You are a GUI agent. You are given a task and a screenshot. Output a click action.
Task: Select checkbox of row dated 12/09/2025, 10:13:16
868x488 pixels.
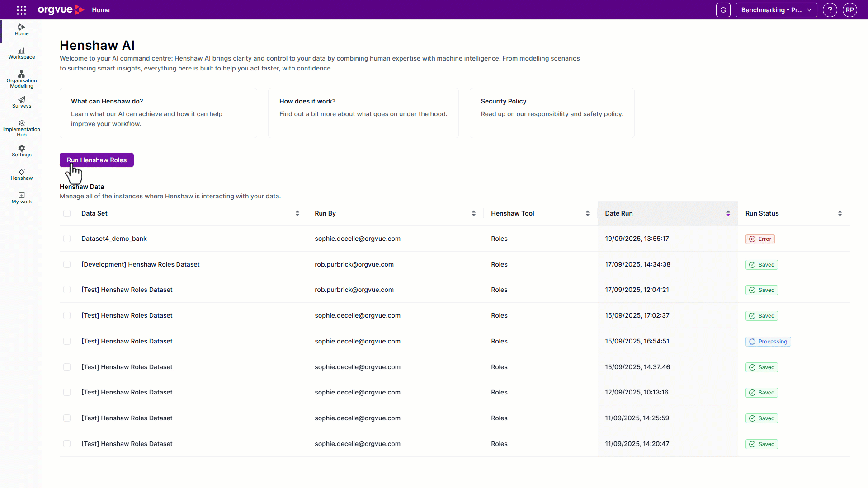[x=67, y=392]
